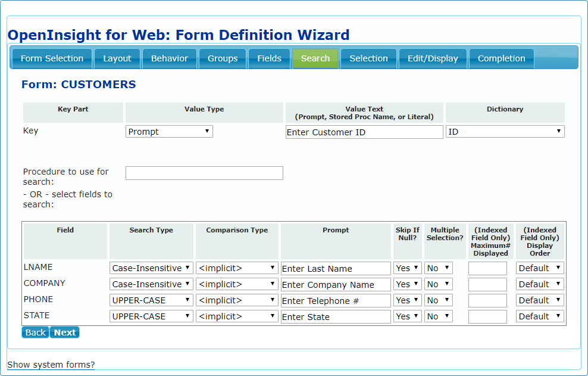Open PHONE Search Type dropdown
This screenshot has height=376, width=588.
pyautogui.click(x=151, y=300)
